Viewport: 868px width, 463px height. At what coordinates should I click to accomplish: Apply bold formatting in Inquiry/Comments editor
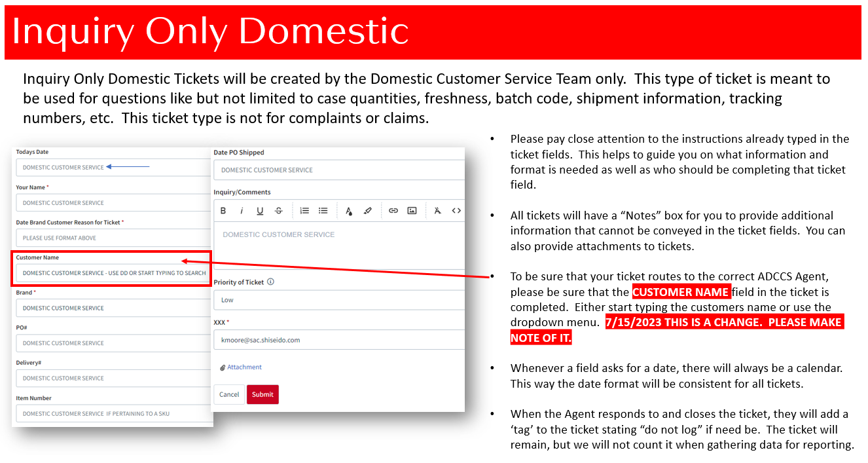tap(223, 211)
